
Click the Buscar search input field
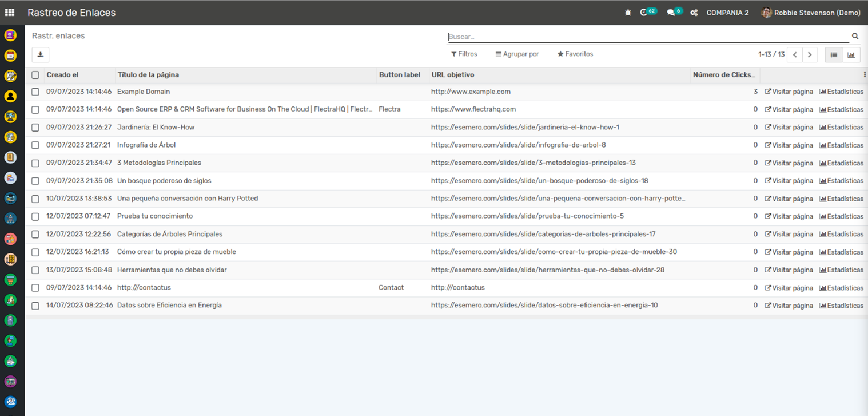click(x=646, y=37)
